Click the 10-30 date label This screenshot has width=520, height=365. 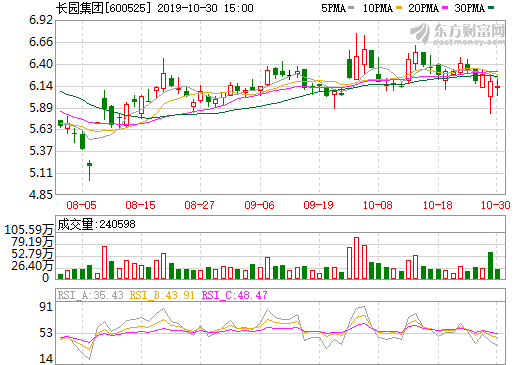click(496, 205)
